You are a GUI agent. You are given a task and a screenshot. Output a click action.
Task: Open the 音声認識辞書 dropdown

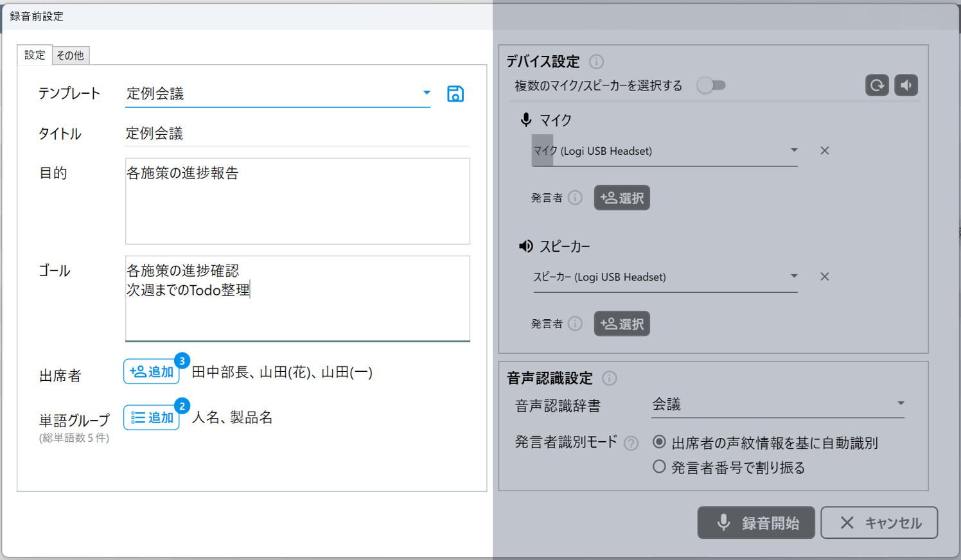(901, 404)
